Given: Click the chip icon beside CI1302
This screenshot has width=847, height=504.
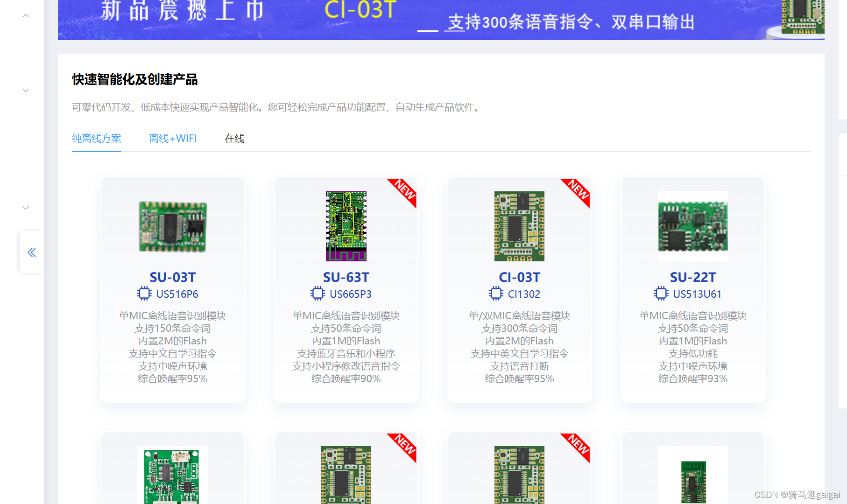Looking at the screenshot, I should (496, 294).
